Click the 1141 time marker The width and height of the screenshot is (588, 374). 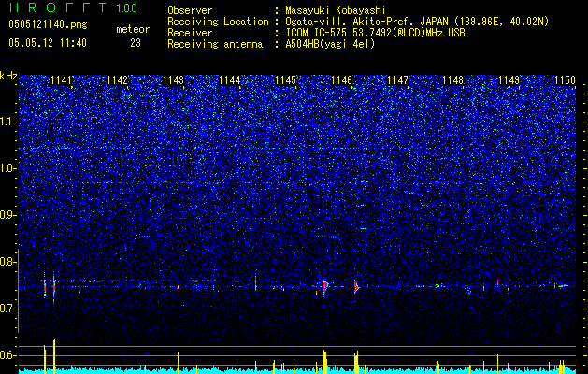coord(61,80)
